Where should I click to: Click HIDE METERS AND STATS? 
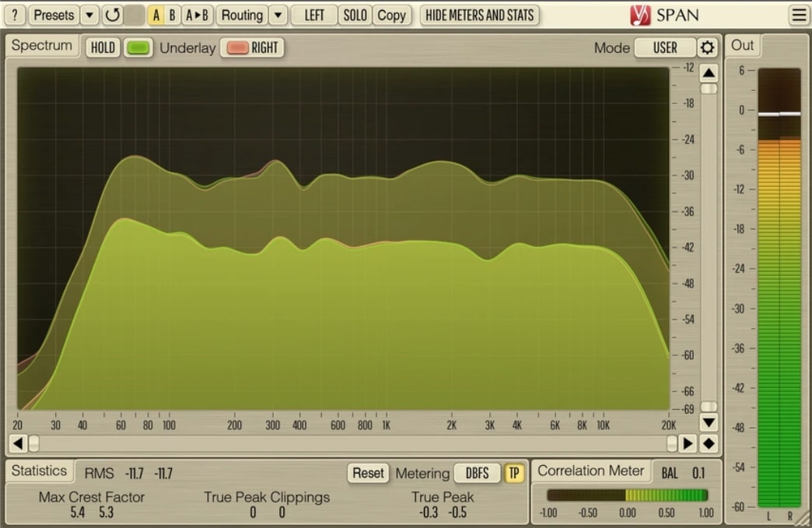click(x=478, y=15)
